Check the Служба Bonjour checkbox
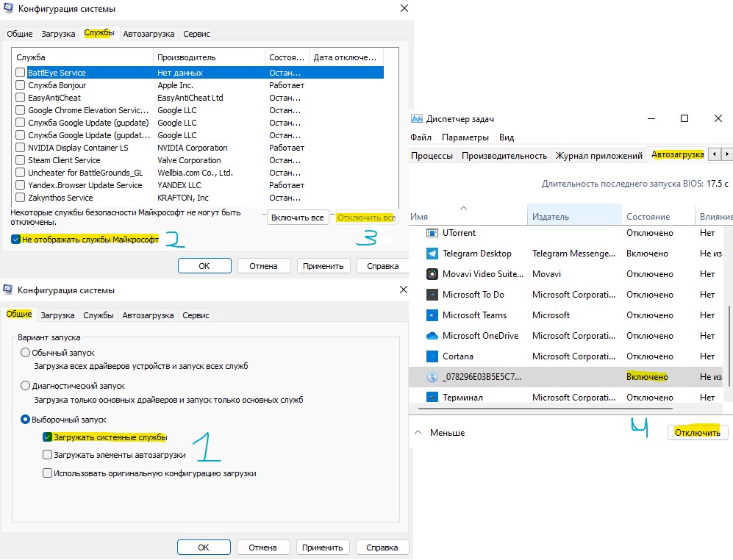 pyautogui.click(x=20, y=85)
